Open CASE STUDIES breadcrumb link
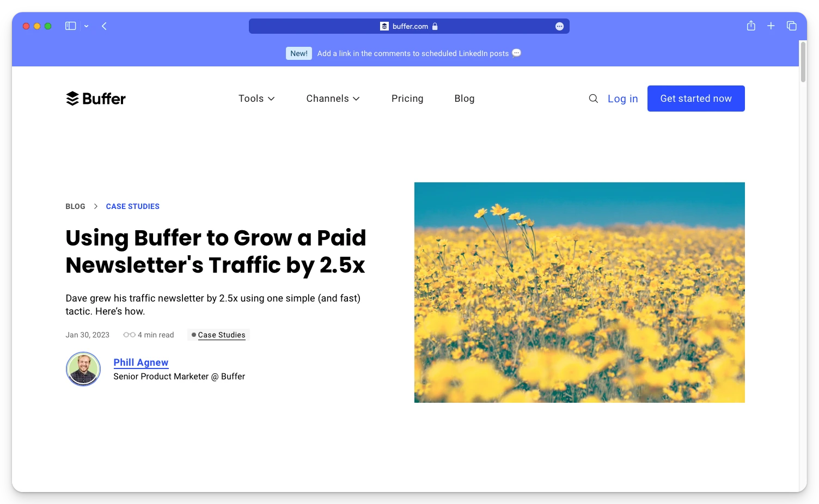The height and width of the screenshot is (504, 819). [133, 206]
